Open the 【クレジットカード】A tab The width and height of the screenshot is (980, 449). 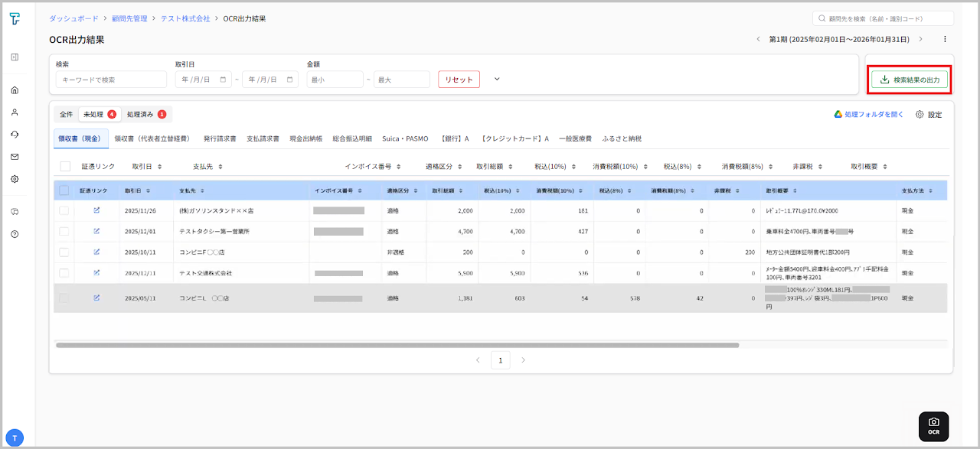coord(514,138)
